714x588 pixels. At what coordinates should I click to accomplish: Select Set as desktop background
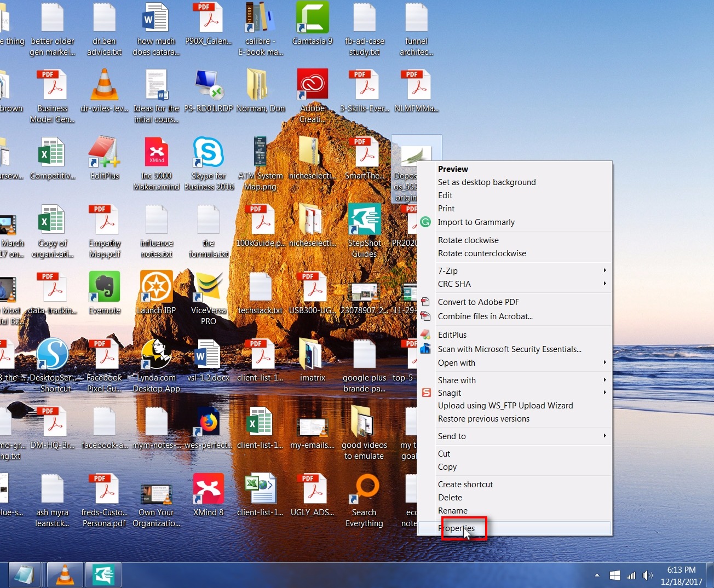coord(487,182)
